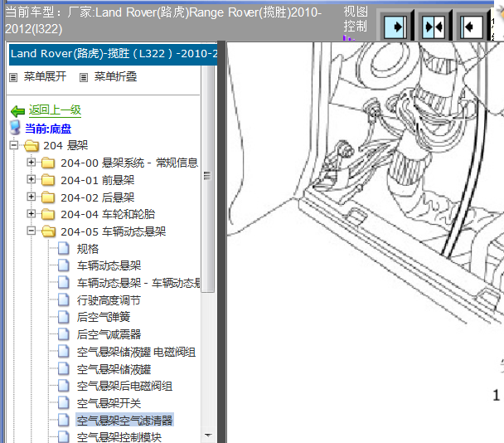This screenshot has height=443, width=504.
Task: Click the document icon beside 空气悬架控制模块
Action: tap(63, 436)
